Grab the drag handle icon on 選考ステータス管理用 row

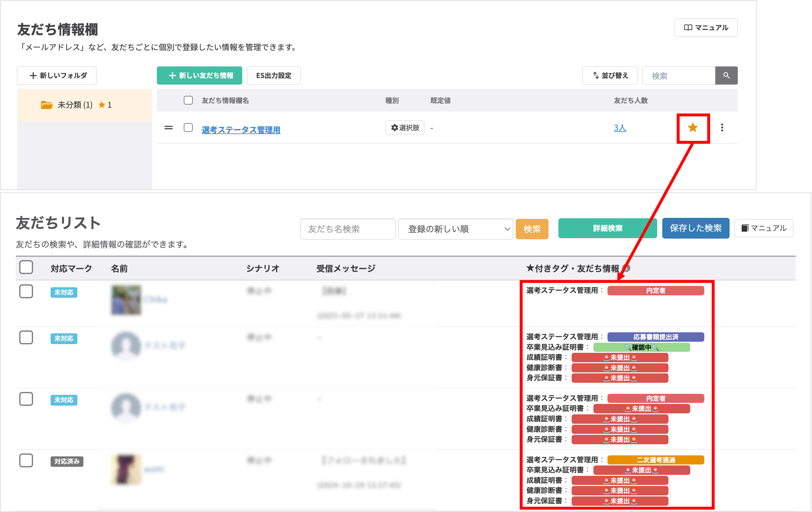[169, 128]
